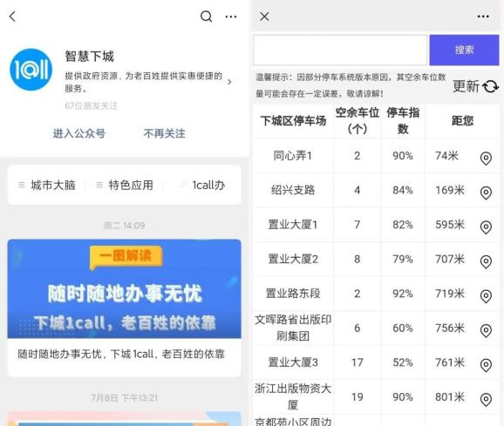Select the 74米 distance value

coord(446,156)
